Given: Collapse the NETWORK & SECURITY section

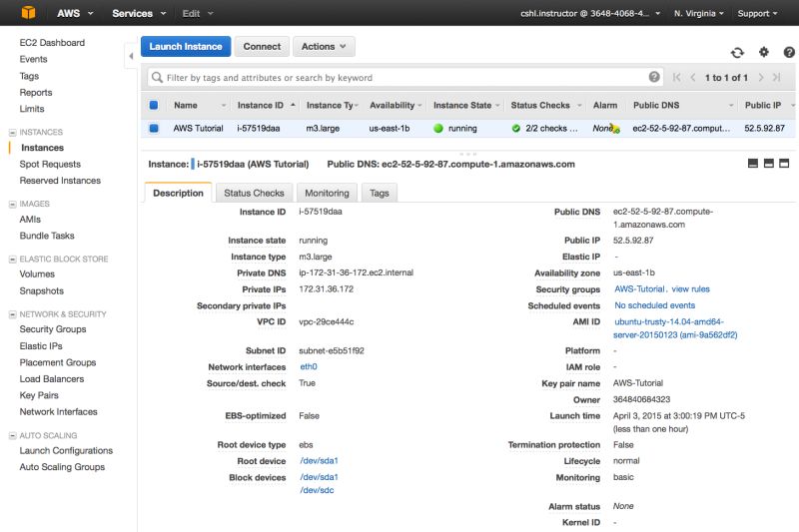Looking at the screenshot, I should coord(12,314).
